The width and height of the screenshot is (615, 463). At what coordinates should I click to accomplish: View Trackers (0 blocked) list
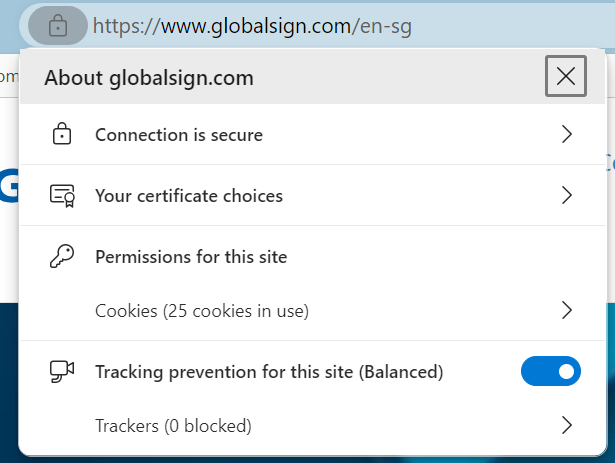173,426
